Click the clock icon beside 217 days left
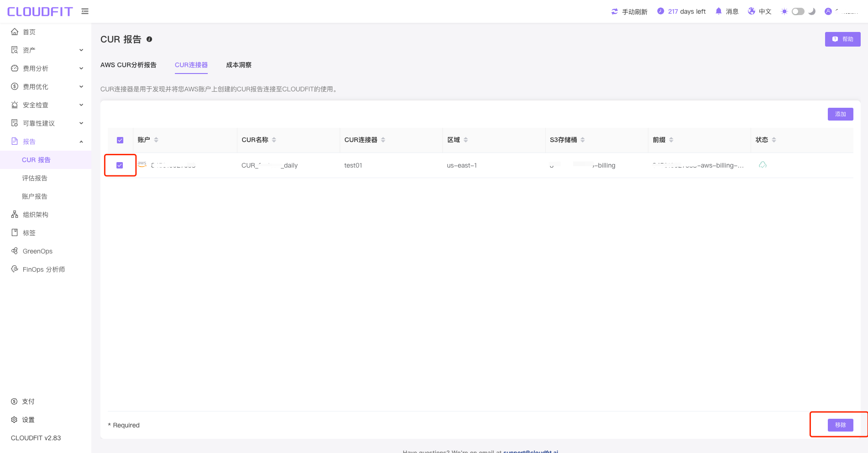Image resolution: width=868 pixels, height=453 pixels. pyautogui.click(x=661, y=11)
